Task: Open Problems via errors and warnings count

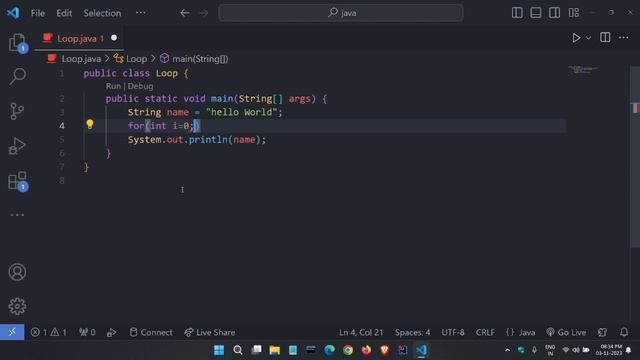Action: click(48, 332)
